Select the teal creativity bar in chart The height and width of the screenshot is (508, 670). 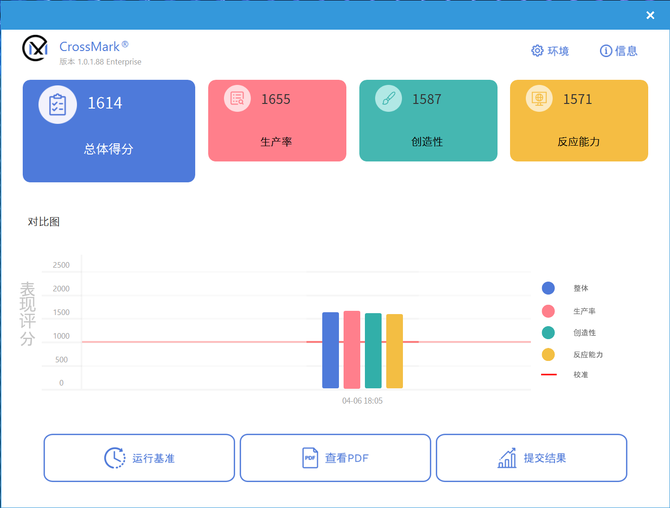click(373, 350)
